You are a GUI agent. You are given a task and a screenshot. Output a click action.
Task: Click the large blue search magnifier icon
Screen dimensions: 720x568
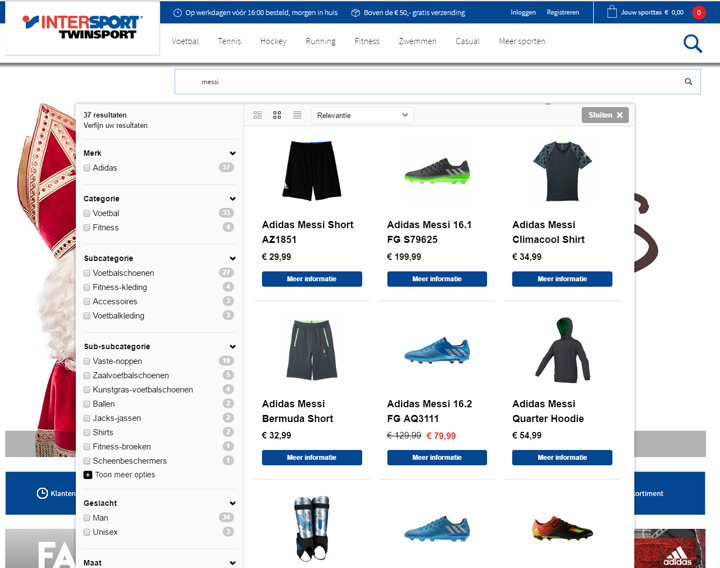(x=692, y=44)
